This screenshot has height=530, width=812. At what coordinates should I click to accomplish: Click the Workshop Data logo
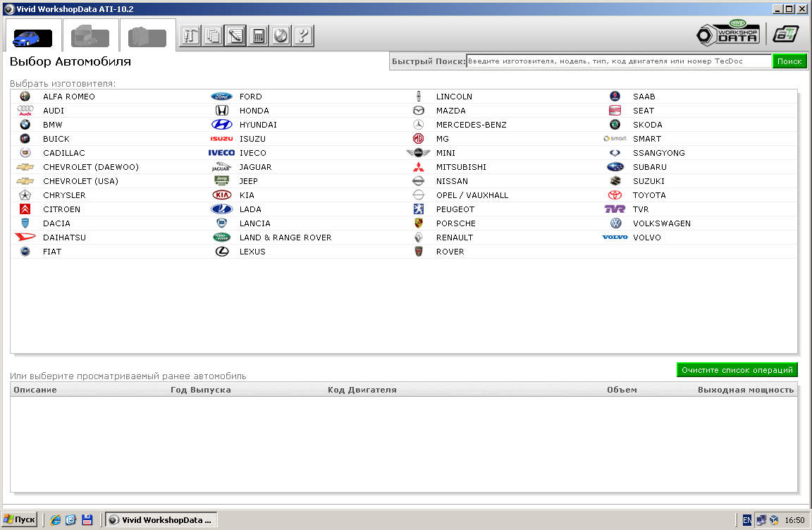[x=728, y=33]
